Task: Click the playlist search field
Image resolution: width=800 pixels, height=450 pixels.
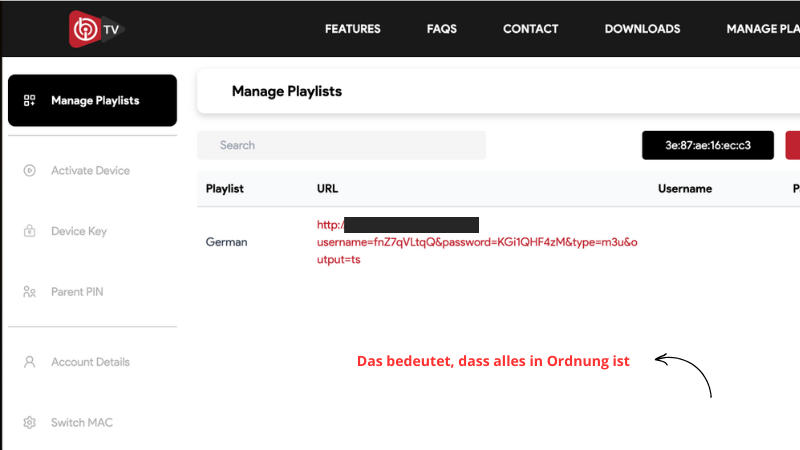Action: pos(341,145)
